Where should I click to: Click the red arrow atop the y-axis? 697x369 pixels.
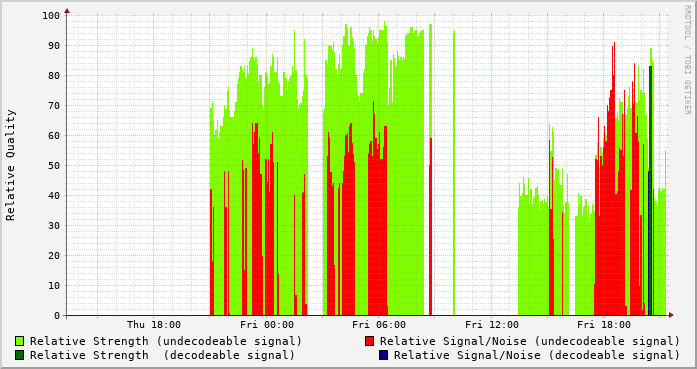pos(67,11)
